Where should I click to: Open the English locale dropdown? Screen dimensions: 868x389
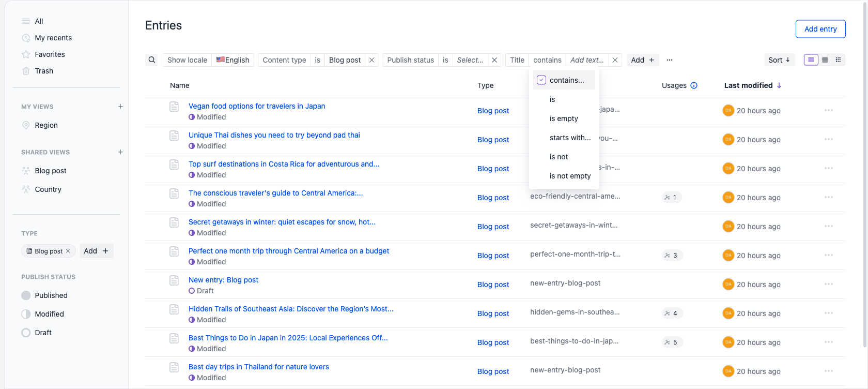click(x=233, y=60)
